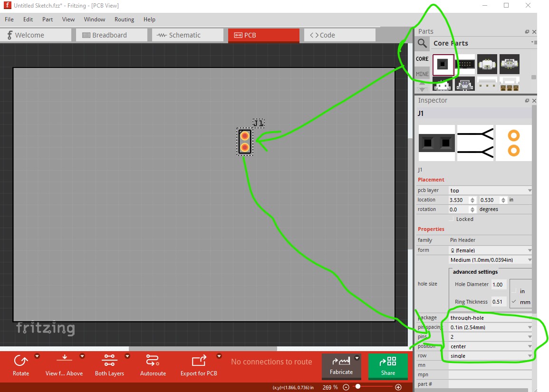
Task: Click the Export for PCB icon
Action: 199,361
